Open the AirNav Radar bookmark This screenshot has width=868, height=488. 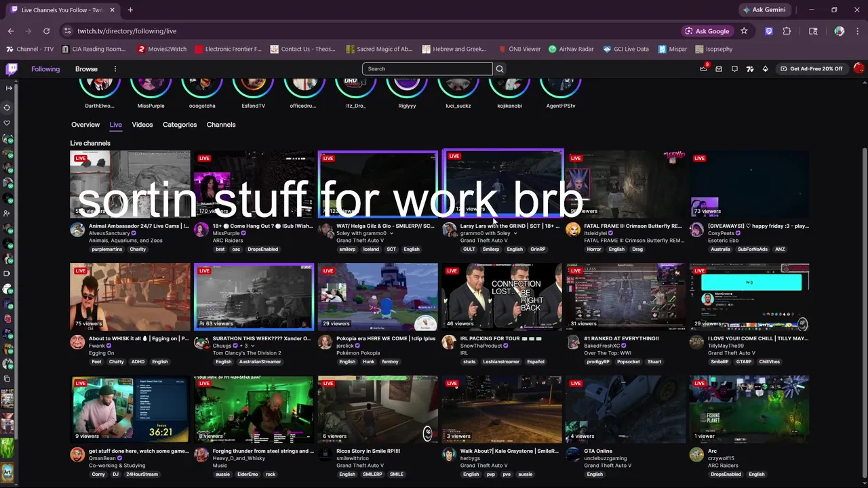click(571, 49)
